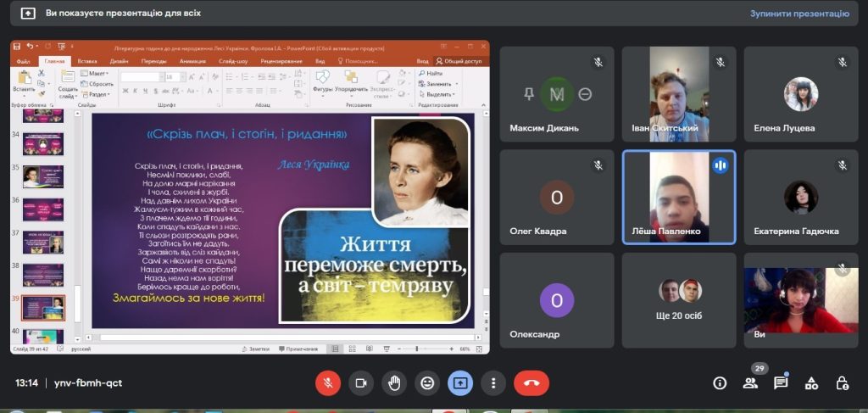Image resolution: width=868 pixels, height=413 pixels.
Task: Show the participants list panel
Action: click(x=750, y=383)
